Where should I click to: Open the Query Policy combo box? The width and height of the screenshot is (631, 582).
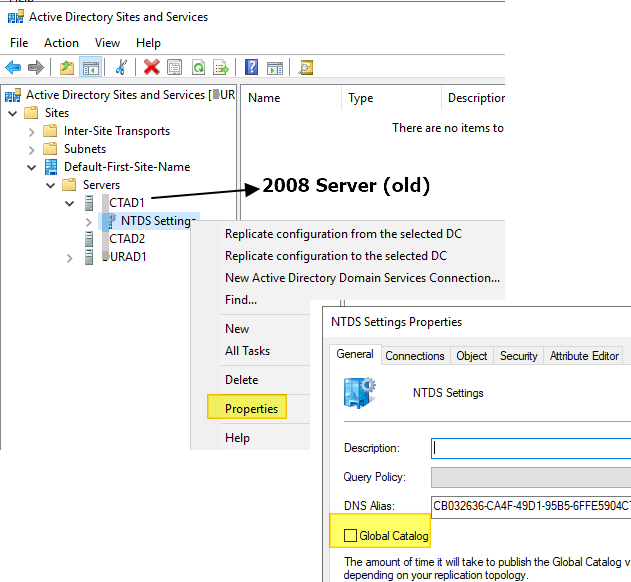pos(531,477)
